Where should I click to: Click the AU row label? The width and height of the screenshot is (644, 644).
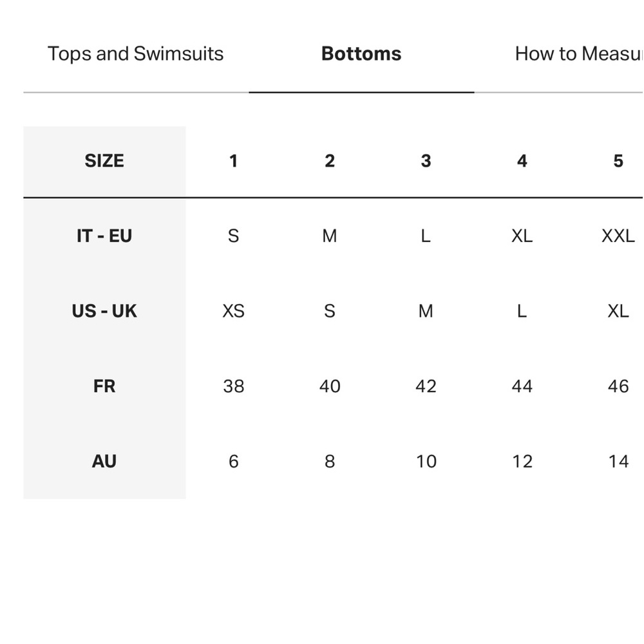[104, 462]
